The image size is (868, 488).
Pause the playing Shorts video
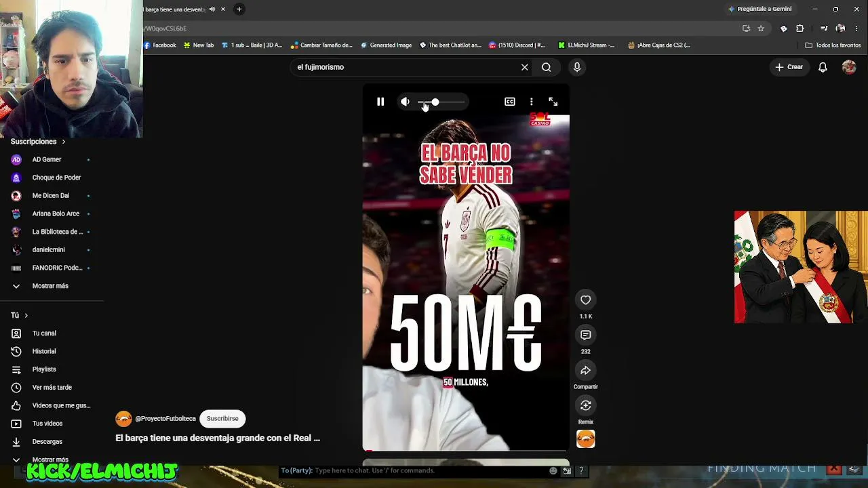click(380, 102)
